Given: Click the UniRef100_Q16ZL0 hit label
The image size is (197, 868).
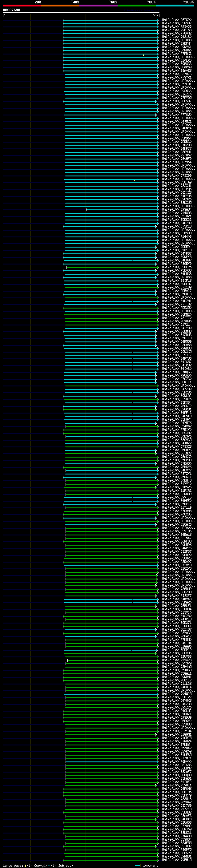Looking at the screenshot, I should point(176,94).
